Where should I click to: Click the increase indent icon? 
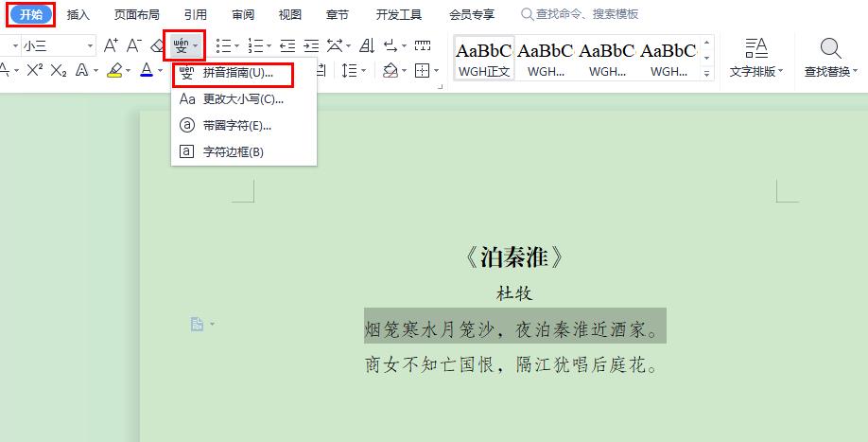point(312,45)
